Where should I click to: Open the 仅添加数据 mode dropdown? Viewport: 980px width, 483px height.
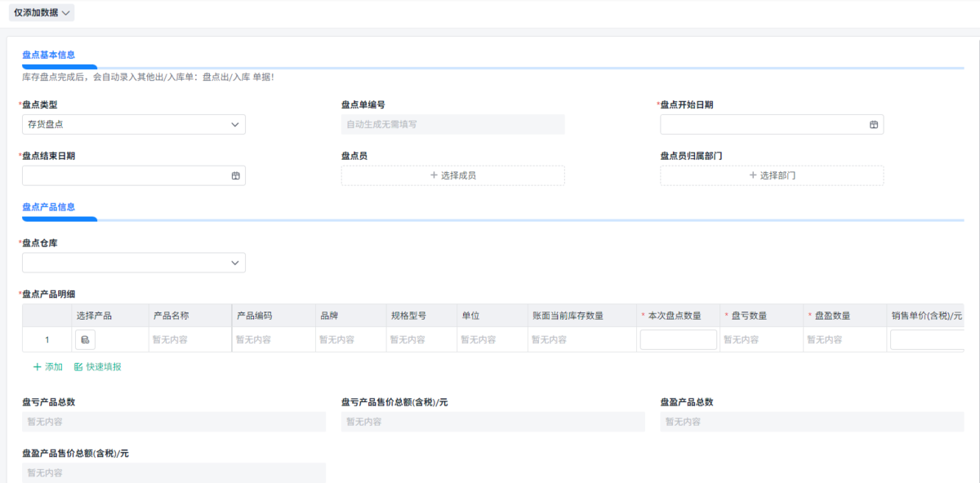42,12
